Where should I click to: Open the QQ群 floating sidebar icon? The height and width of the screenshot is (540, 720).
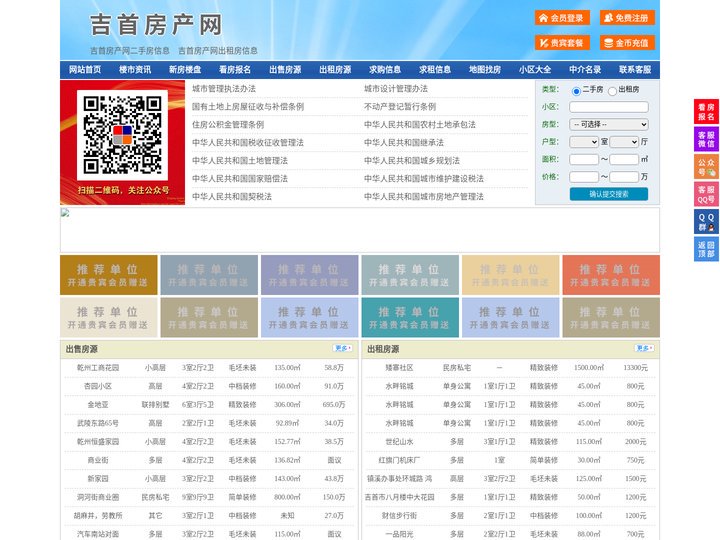tap(706, 222)
